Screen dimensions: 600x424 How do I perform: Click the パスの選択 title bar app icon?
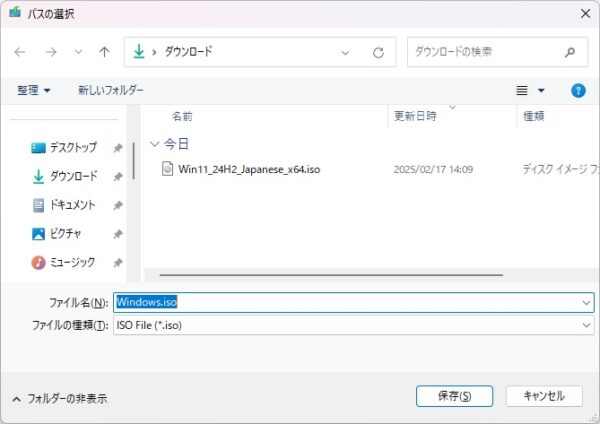point(15,13)
